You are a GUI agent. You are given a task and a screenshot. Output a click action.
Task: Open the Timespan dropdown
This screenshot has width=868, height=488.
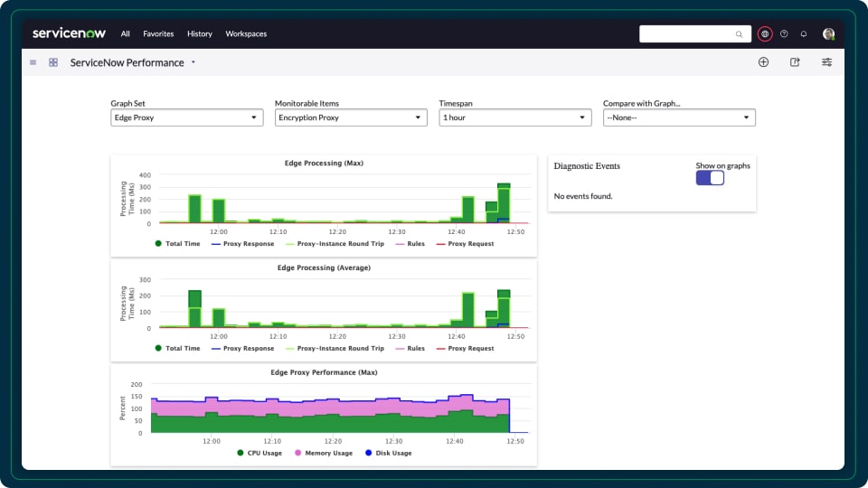[515, 117]
